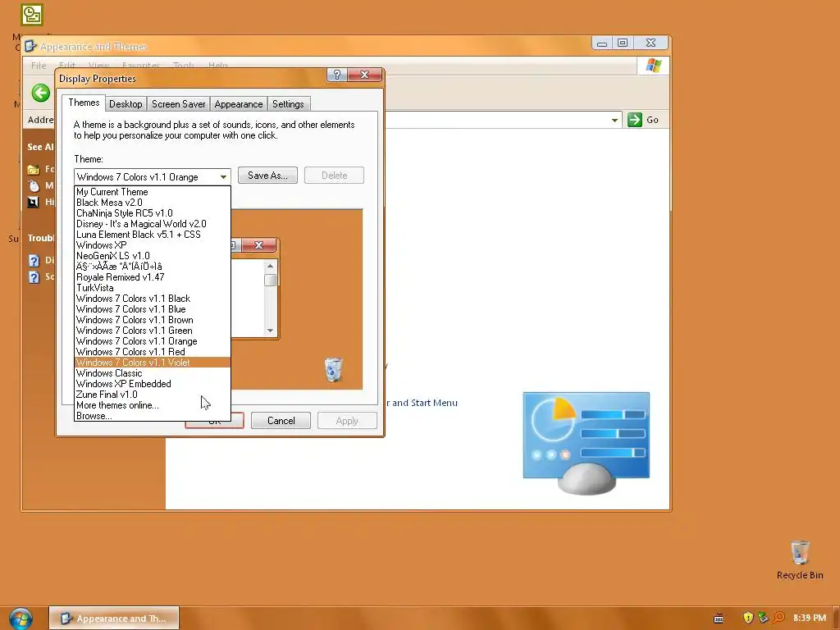This screenshot has width=840, height=630.
Task: Select 'Windows 7 Colors v1.1 Orange' in list
Action: point(152,341)
